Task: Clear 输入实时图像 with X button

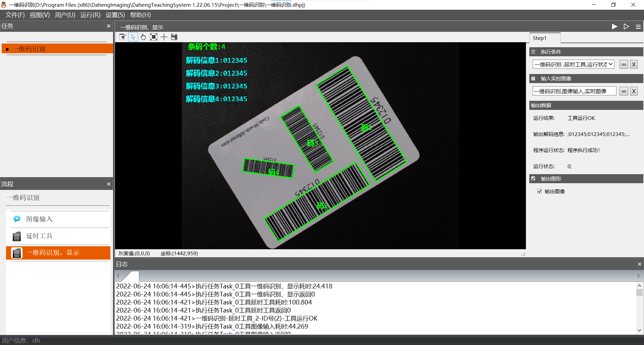Action: pyautogui.click(x=634, y=91)
